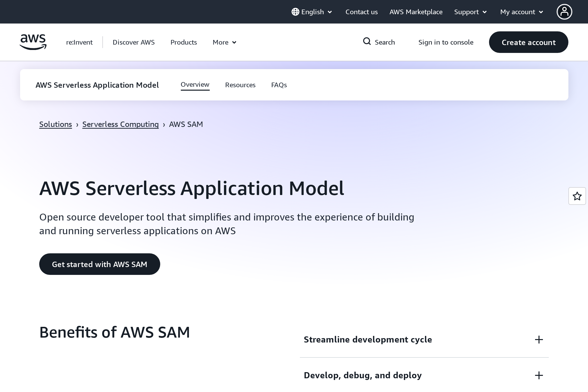Screen dimensions: 588x392
Task: Open search using the magnifying glass icon
Action: tap(367, 41)
